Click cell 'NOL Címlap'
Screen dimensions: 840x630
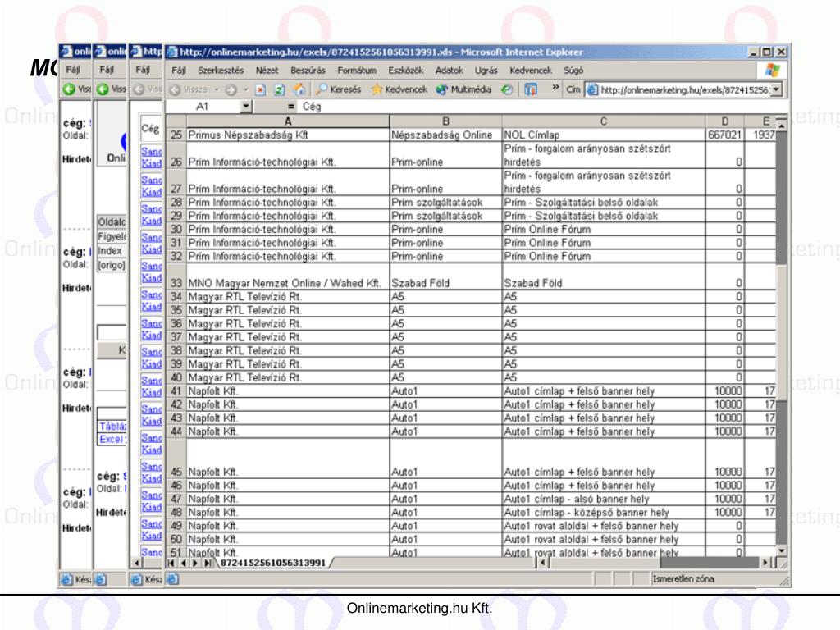[x=604, y=135]
